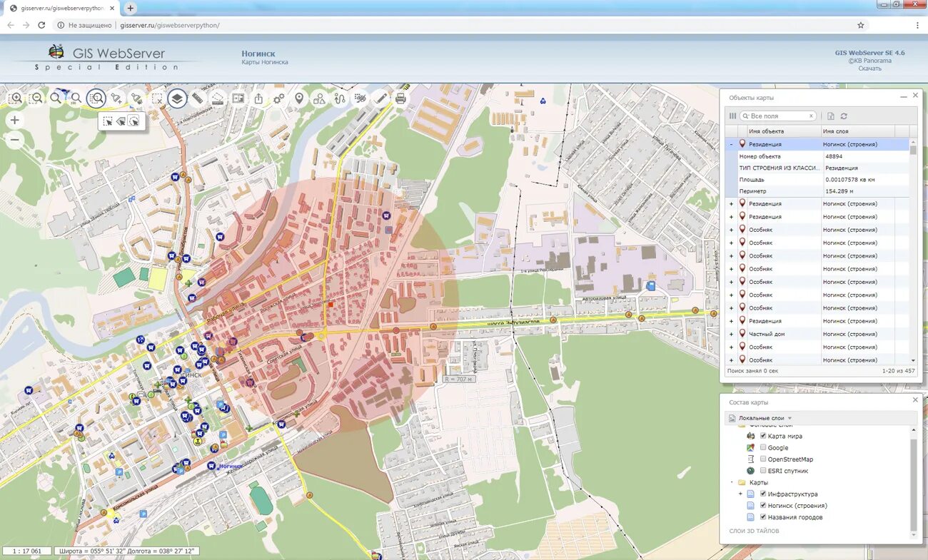Click the Скачать link in the header

869,68
